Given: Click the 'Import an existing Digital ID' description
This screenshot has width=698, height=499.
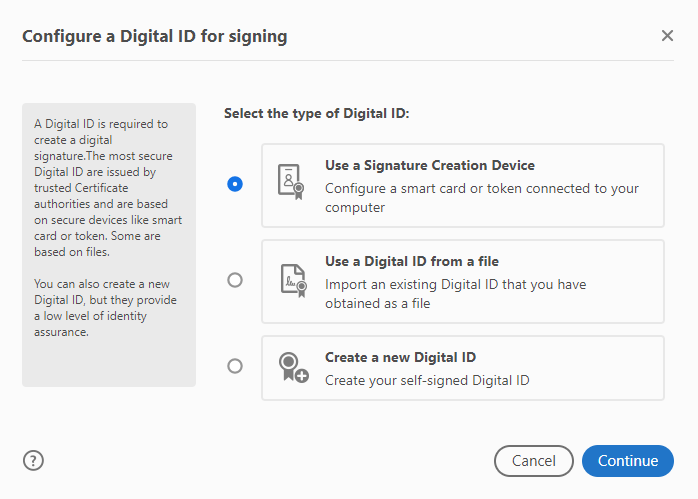Looking at the screenshot, I should [455, 294].
